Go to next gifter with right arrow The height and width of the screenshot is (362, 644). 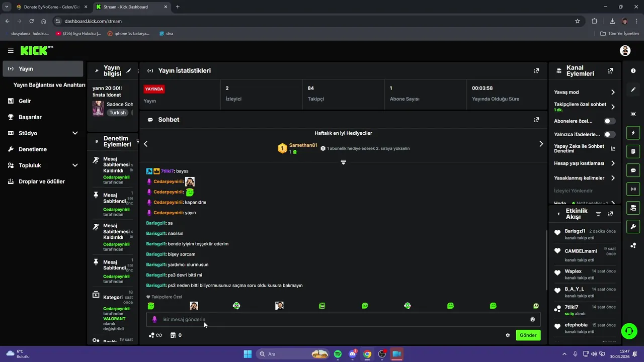[x=541, y=144]
